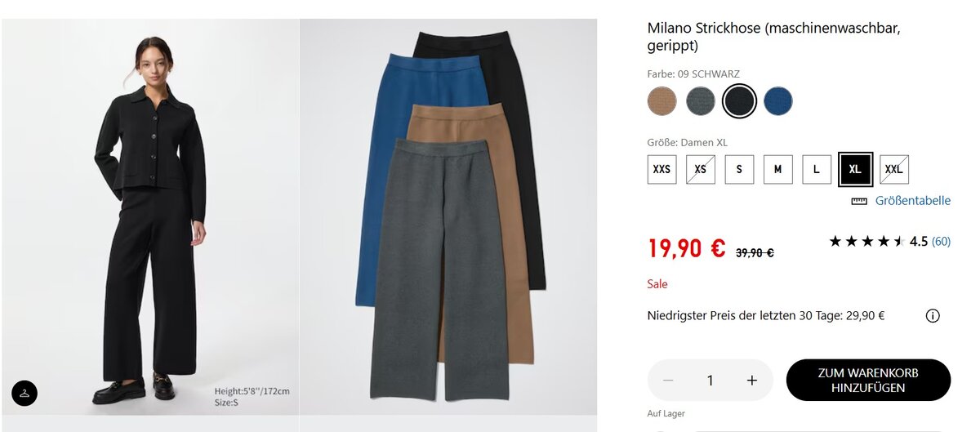Select the brown color swatch

point(662,101)
